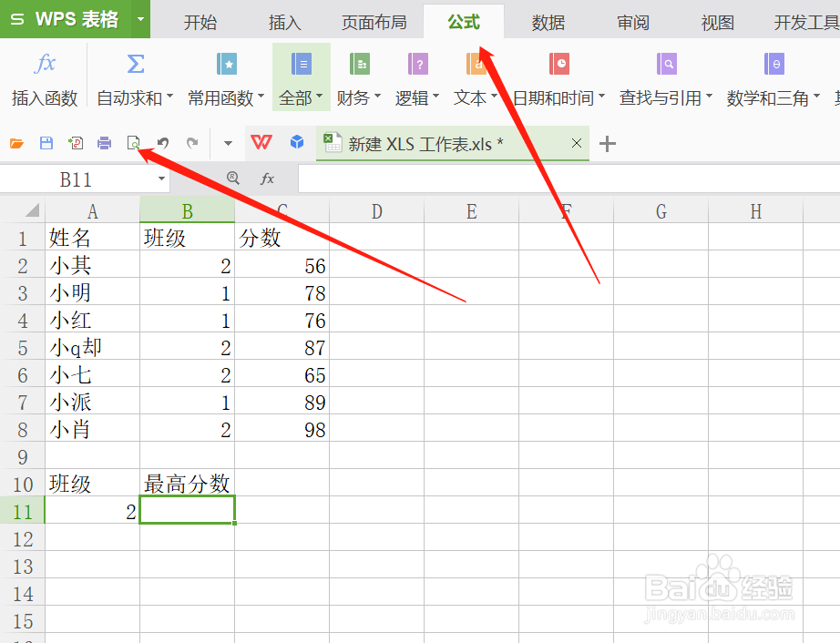The width and height of the screenshot is (840, 643).
Task: Click the Open folder icon
Action: point(16,143)
